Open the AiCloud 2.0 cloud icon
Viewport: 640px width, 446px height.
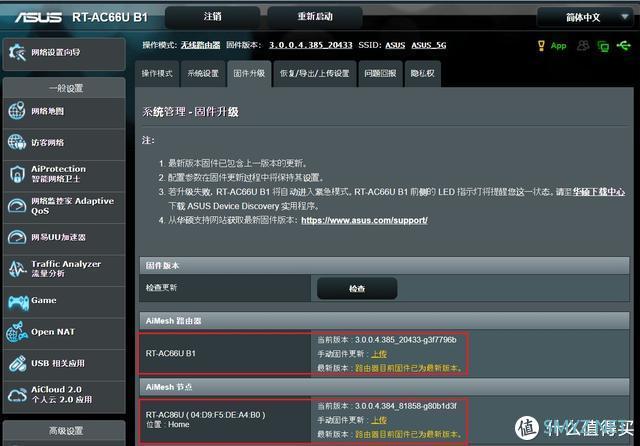coord(17,395)
